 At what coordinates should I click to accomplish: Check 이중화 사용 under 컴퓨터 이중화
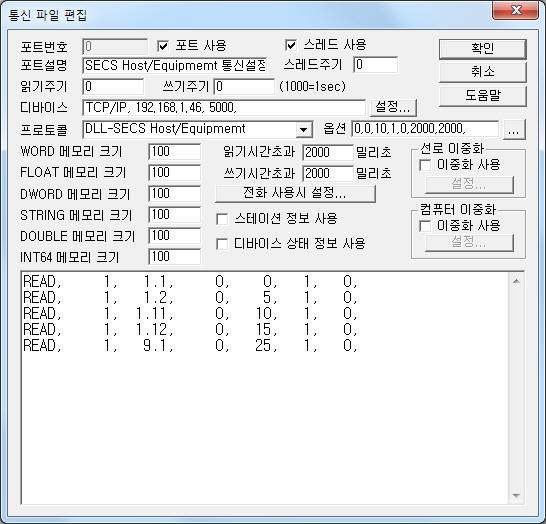tap(425, 226)
